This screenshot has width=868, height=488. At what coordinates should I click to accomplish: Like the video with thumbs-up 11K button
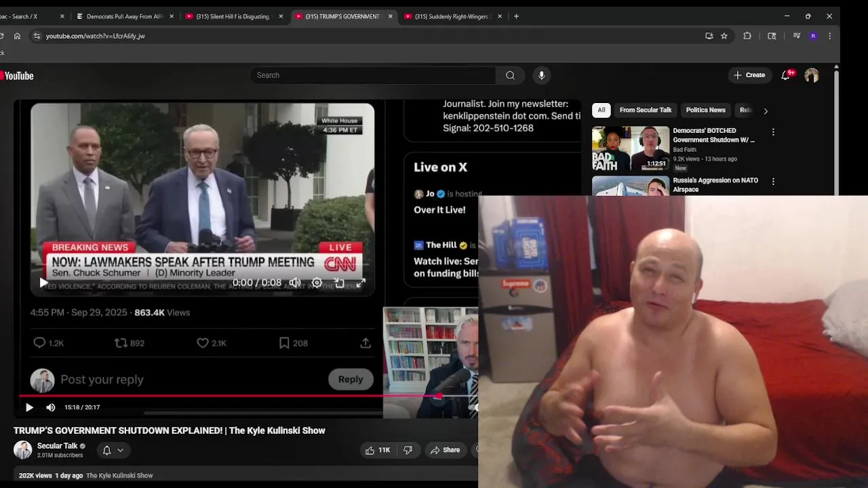click(x=378, y=450)
